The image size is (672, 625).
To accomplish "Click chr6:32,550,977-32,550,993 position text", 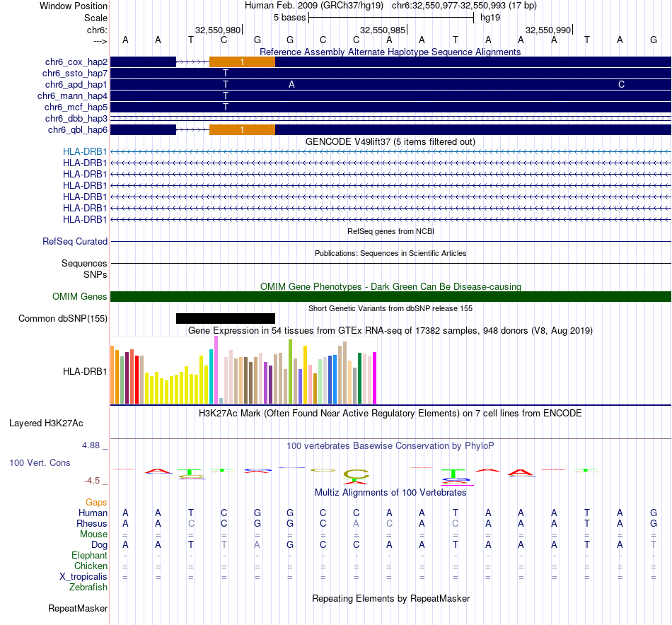I will point(464,6).
